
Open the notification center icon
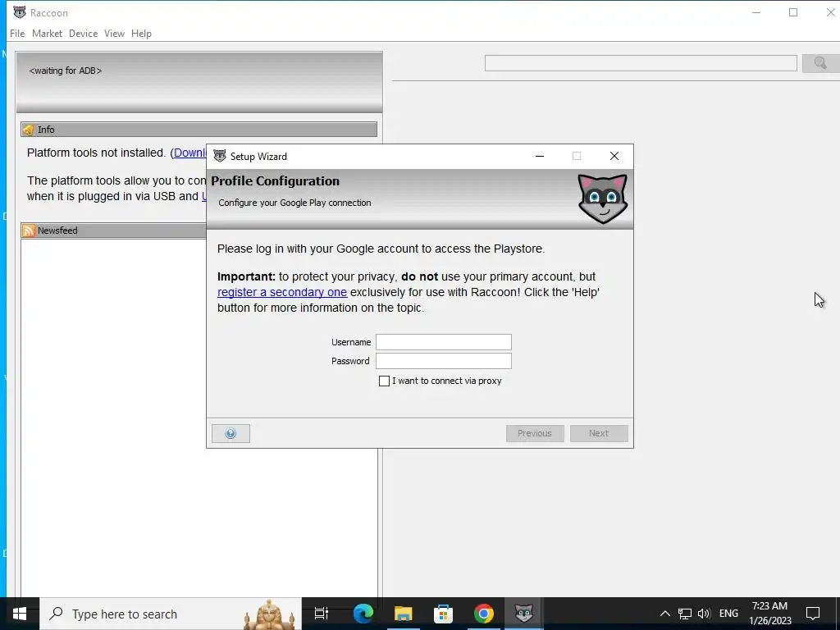pos(813,614)
